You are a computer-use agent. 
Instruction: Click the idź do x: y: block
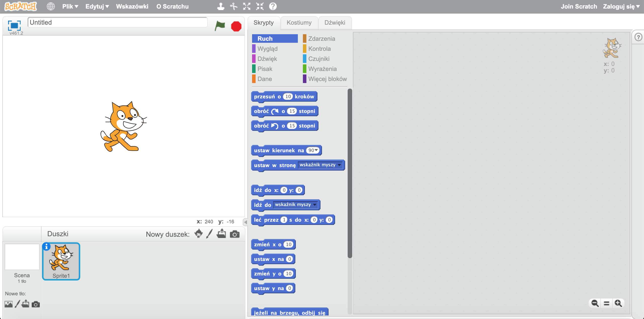pyautogui.click(x=278, y=190)
